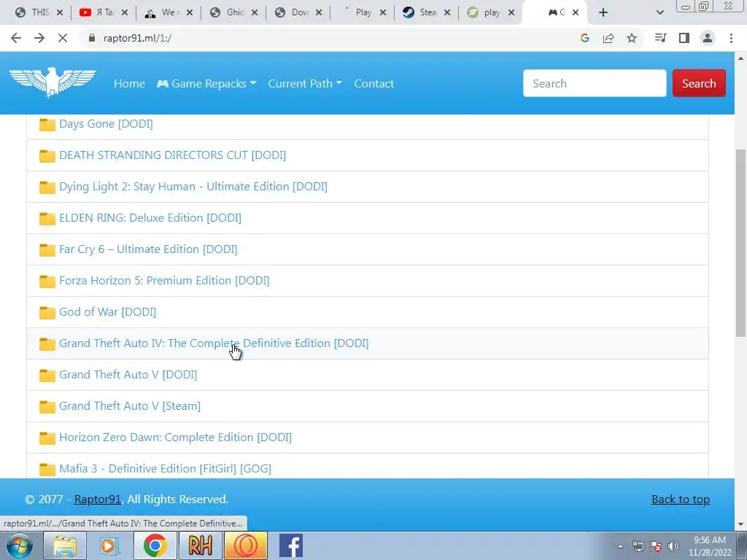The width and height of the screenshot is (747, 560).
Task: Open ELDEN RING: Deluxe Edition [DODI] link
Action: (x=150, y=217)
